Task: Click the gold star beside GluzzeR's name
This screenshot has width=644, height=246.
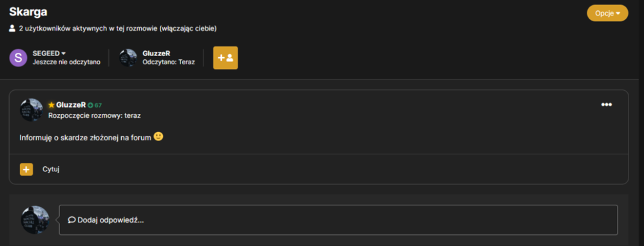Action: pyautogui.click(x=52, y=105)
